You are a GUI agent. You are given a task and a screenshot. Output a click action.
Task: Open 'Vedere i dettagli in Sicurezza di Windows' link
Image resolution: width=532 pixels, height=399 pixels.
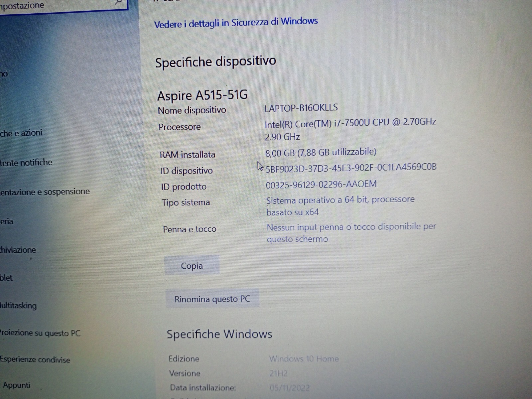236,23
